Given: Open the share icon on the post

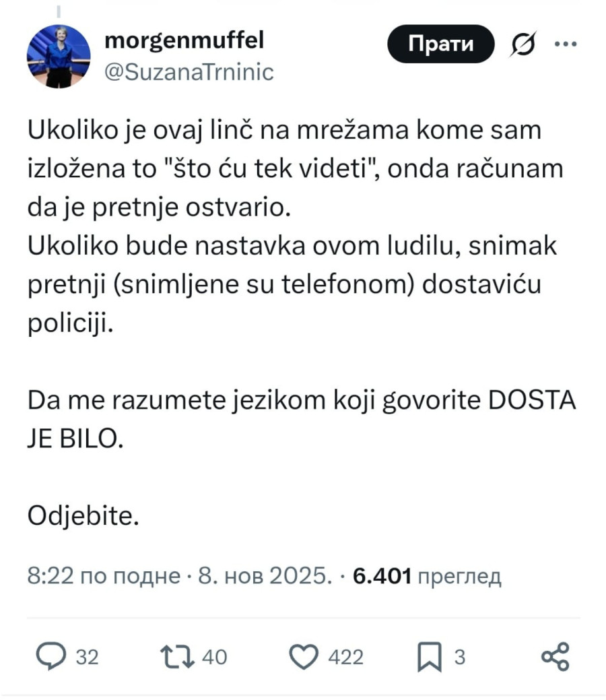Looking at the screenshot, I should [556, 657].
